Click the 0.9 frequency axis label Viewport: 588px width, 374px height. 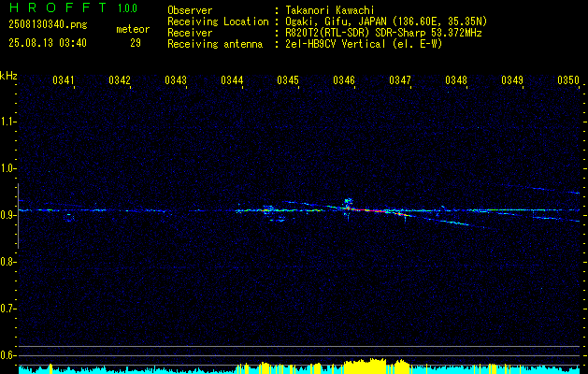(x=7, y=215)
